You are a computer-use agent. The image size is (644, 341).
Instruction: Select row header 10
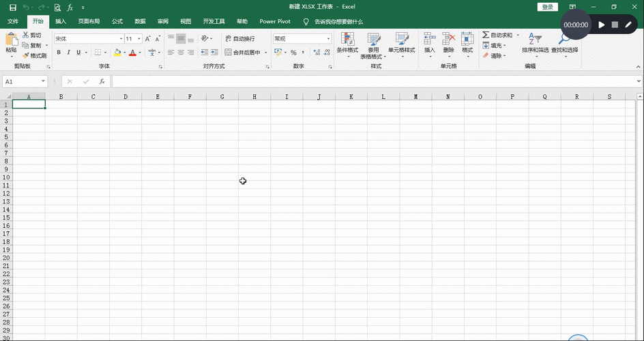6,177
